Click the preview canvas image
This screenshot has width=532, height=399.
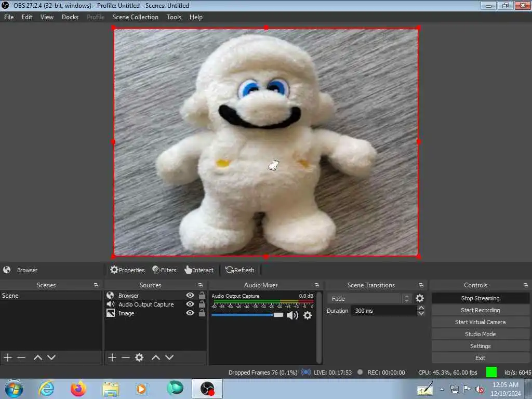(266, 142)
